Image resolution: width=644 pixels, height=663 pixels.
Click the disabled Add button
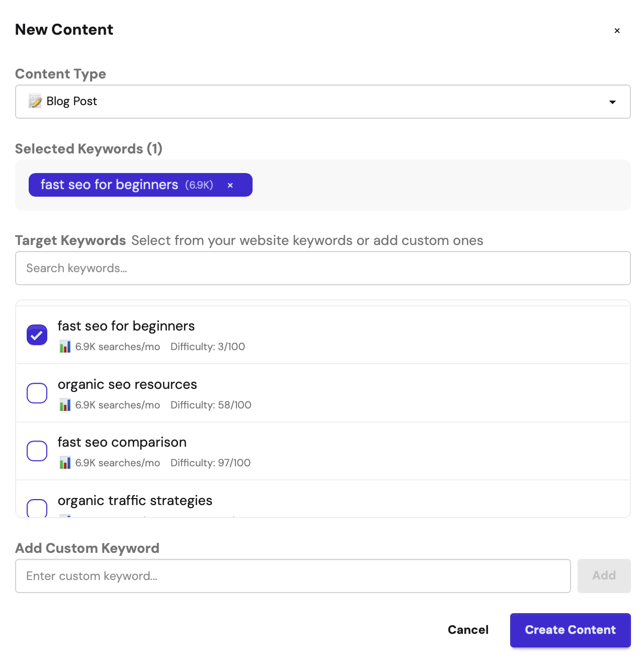604,576
